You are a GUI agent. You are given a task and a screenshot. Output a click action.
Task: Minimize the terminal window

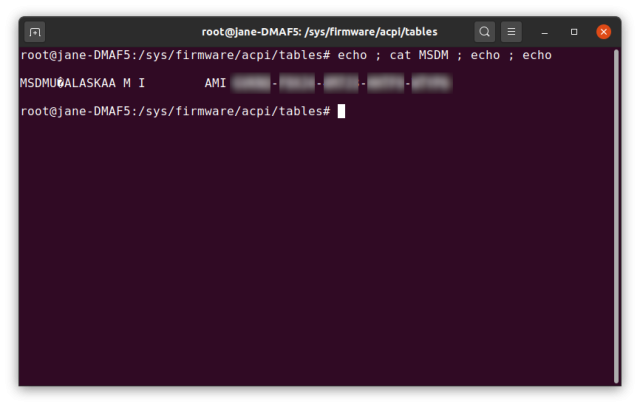[x=544, y=32]
